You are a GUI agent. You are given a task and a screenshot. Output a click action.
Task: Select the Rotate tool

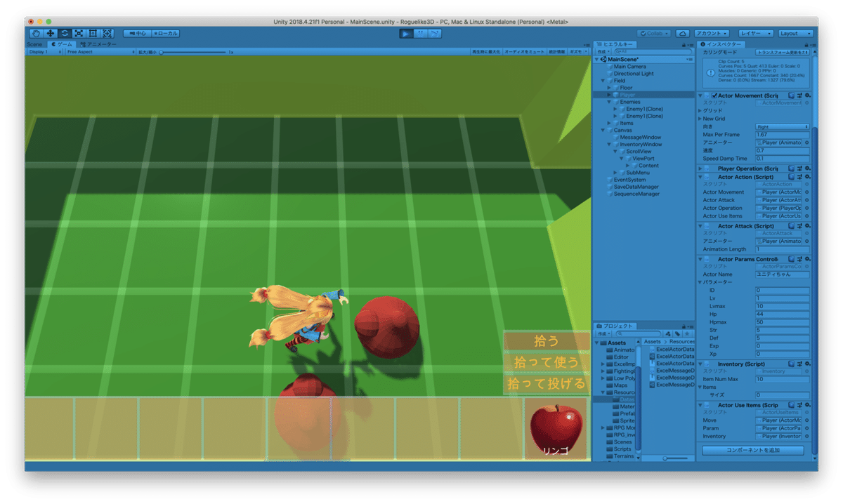(65, 33)
